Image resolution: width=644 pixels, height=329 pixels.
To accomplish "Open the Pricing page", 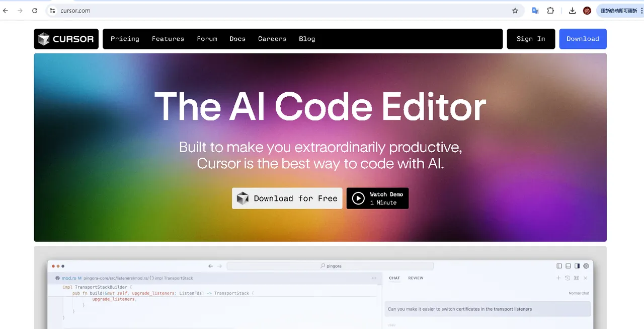I will [x=125, y=39].
